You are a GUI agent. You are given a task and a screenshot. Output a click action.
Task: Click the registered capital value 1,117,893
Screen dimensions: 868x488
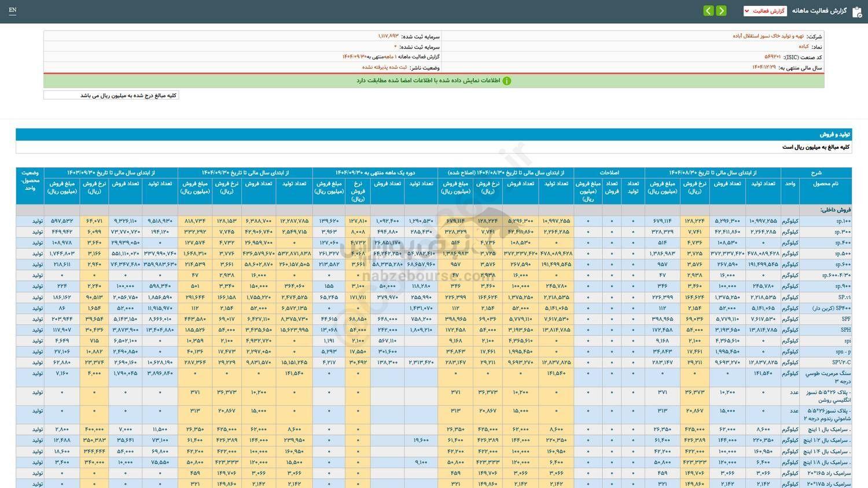click(x=388, y=36)
